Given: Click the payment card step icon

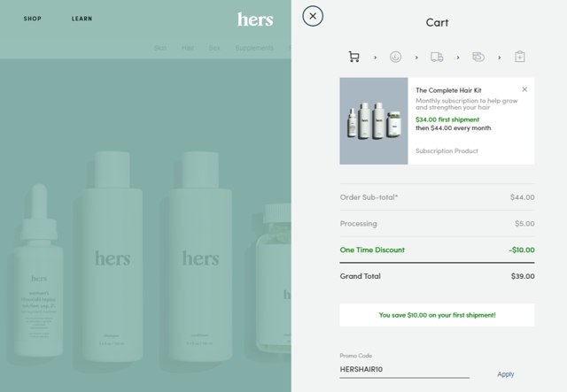Looking at the screenshot, I should tap(478, 57).
